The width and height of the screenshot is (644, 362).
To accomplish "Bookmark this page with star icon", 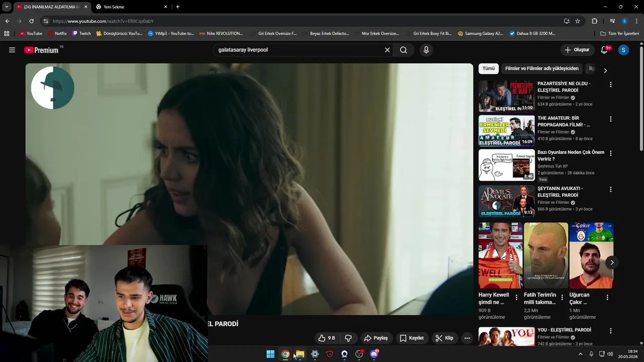I will point(578,21).
